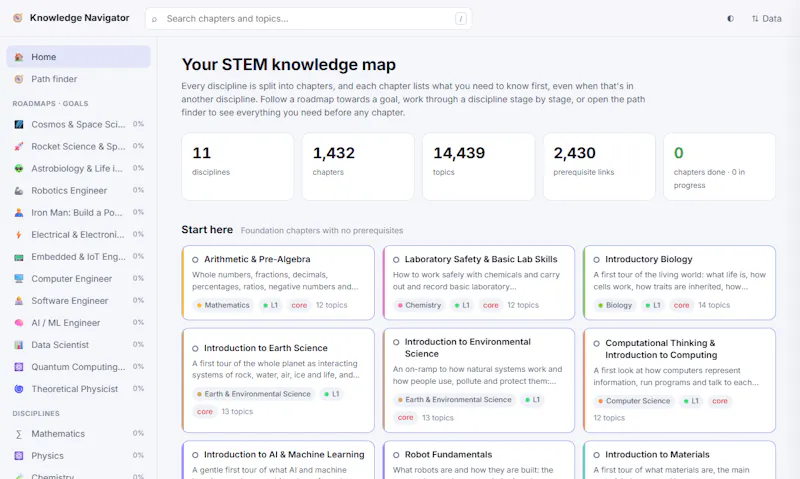Mark Robot Fundamentals status circle
Viewport: 800px width, 479px height.
point(396,455)
